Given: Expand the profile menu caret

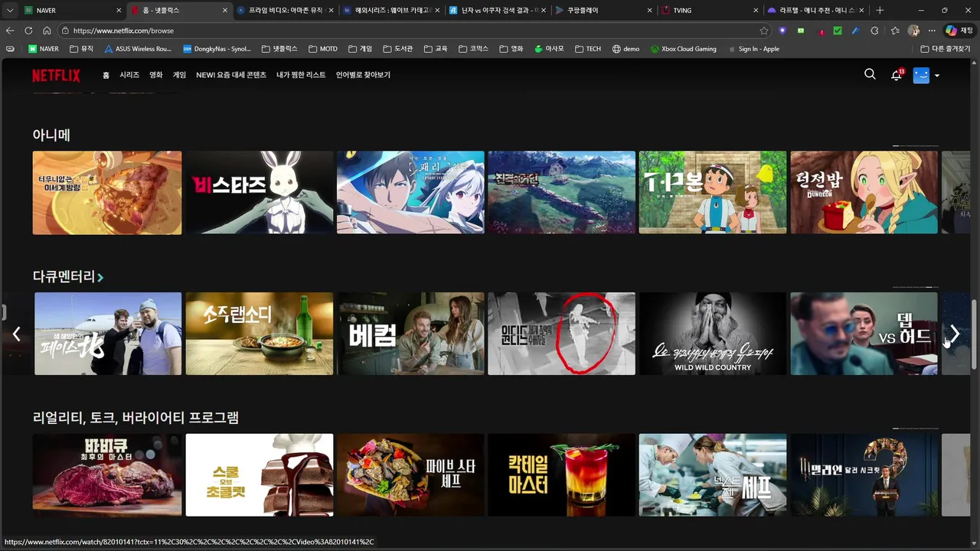Looking at the screenshot, I should 937,76.
